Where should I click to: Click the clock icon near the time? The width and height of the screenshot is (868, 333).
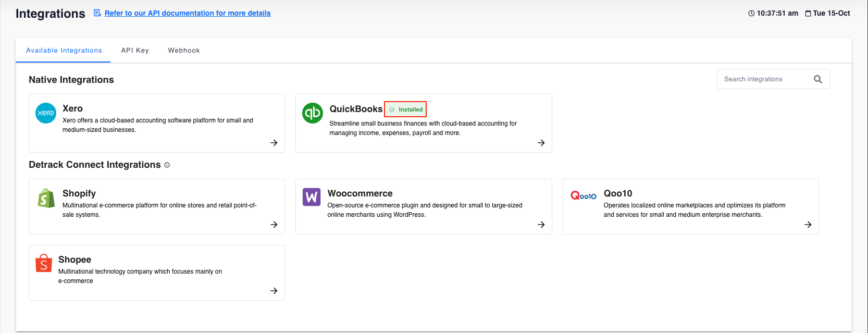pos(751,14)
